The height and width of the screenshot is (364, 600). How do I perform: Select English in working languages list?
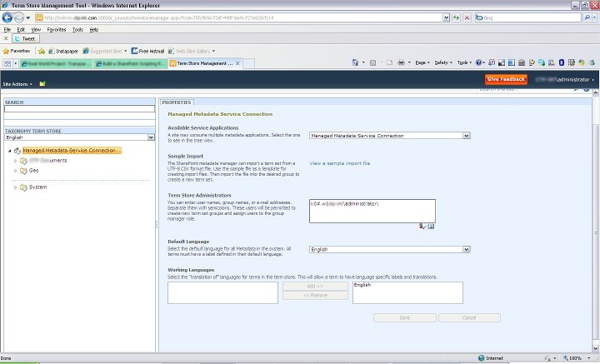362,285
